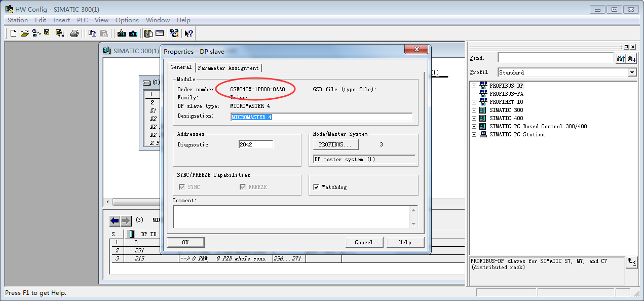Image resolution: width=644 pixels, height=301 pixels.
Task: Open a station with the folder icon
Action: click(24, 33)
